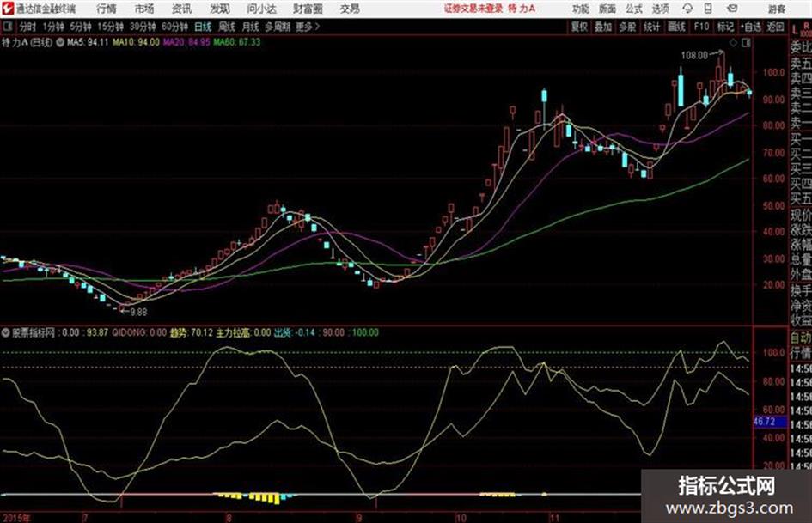Click the 证券交易未登录 login status
The height and width of the screenshot is (523, 812).
tap(473, 9)
